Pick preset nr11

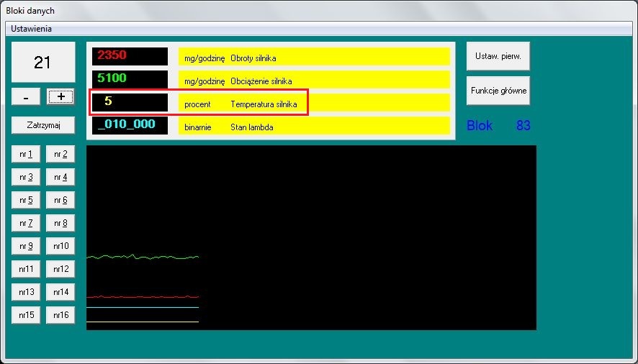26,269
